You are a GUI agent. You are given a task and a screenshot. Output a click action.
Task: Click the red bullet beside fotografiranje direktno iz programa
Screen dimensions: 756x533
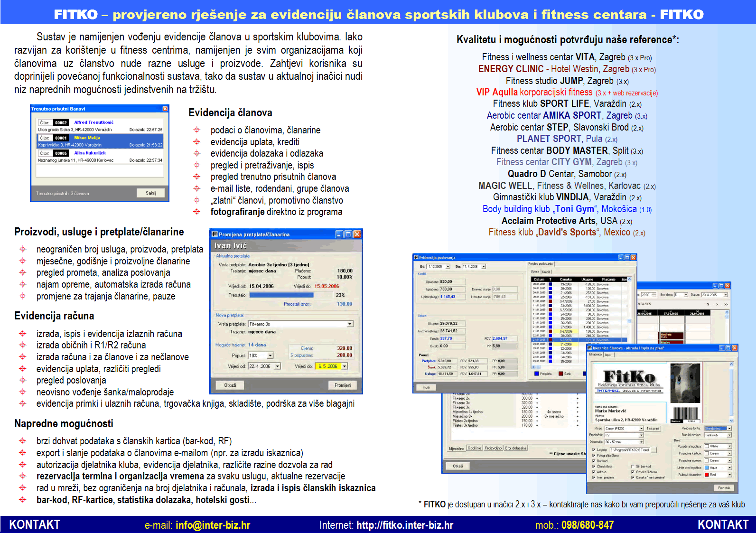196,212
